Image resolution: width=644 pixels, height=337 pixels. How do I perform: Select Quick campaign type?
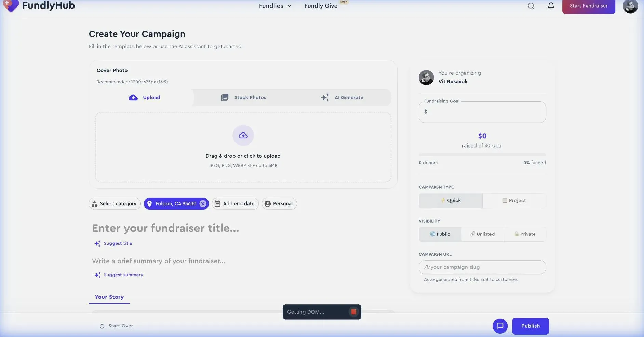pyautogui.click(x=451, y=200)
